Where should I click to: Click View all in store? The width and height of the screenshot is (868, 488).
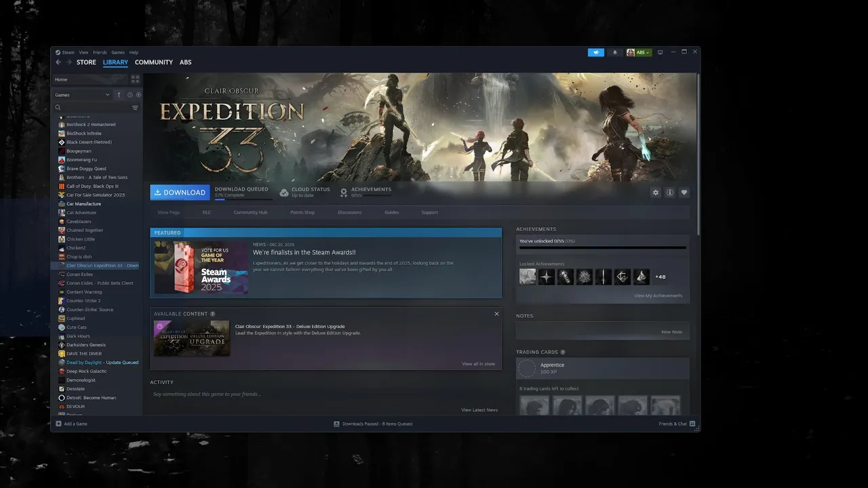pos(479,364)
